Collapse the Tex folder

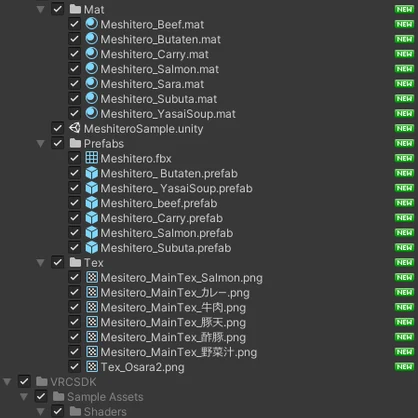tap(41, 263)
